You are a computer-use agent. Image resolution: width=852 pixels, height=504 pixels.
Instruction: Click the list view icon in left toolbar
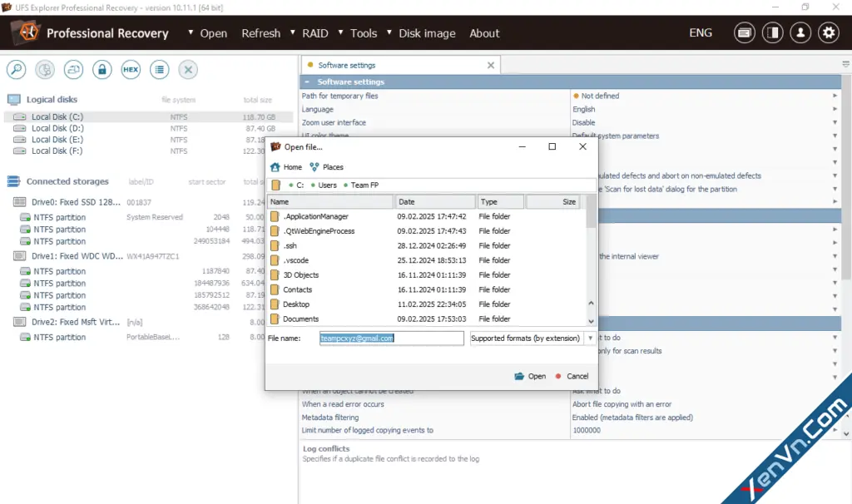(x=159, y=70)
